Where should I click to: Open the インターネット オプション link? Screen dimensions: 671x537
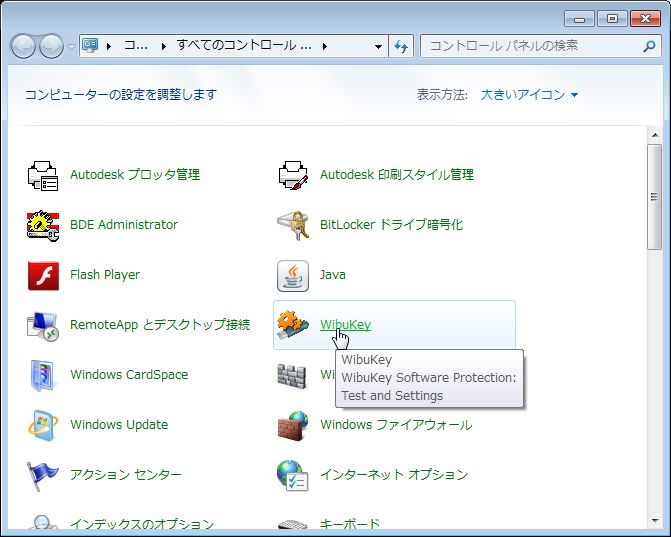(394, 475)
